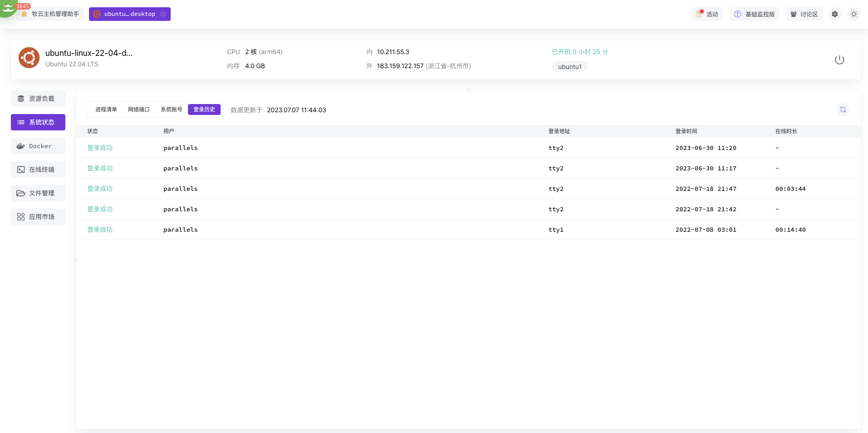This screenshot has width=868, height=433.
Task: Click the ubuntu1 tag
Action: (570, 67)
